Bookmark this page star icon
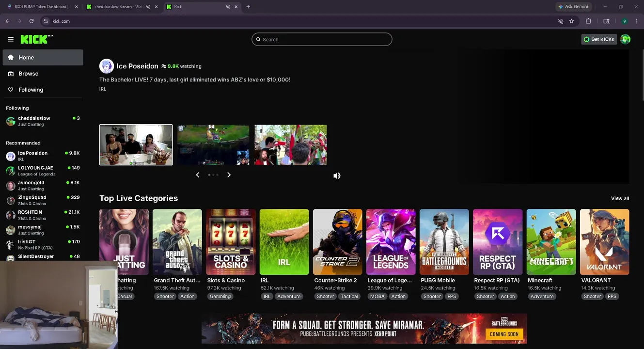This screenshot has width=644, height=349. (x=571, y=21)
